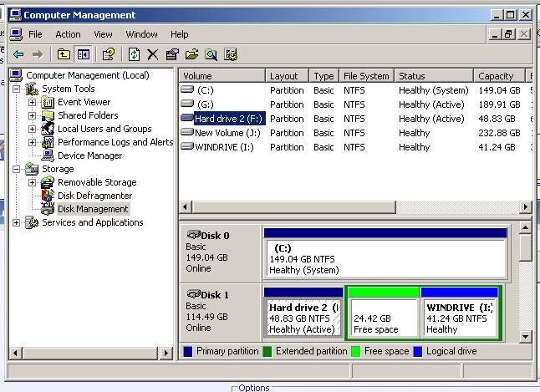Image resolution: width=540 pixels, height=392 pixels.
Task: Sort by the Type column header
Action: [324, 76]
